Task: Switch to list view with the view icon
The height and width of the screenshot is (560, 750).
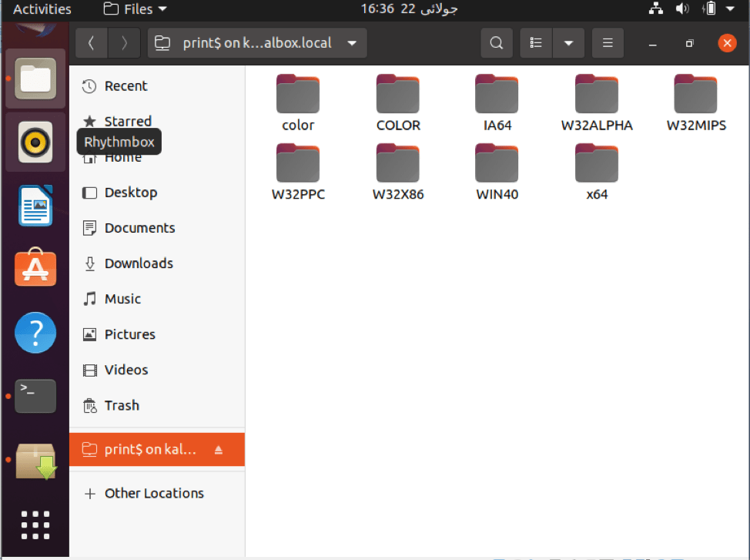Action: tap(536, 43)
